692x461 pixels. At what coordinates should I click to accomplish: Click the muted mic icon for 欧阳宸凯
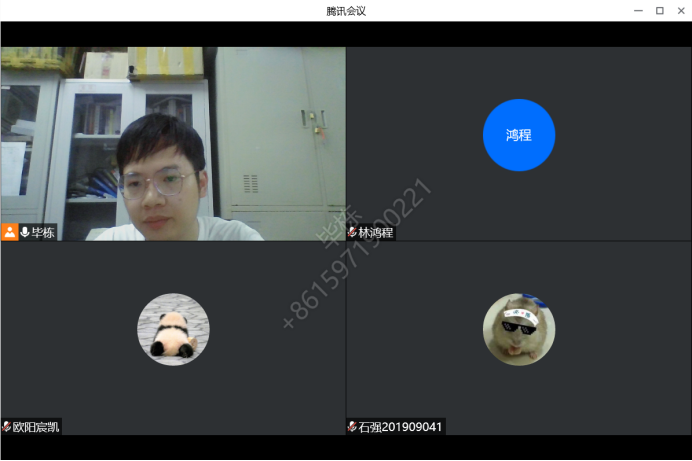pos(6,426)
